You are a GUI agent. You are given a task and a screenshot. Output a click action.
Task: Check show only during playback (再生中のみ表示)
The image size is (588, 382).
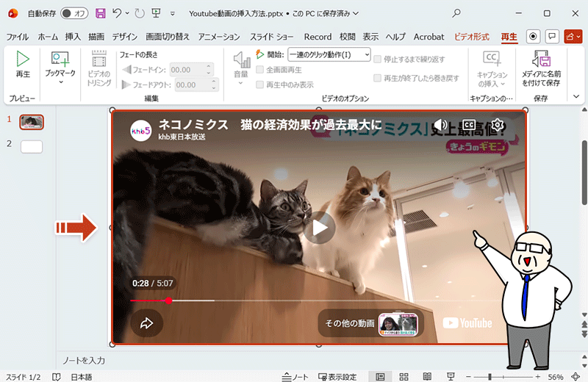(259, 84)
